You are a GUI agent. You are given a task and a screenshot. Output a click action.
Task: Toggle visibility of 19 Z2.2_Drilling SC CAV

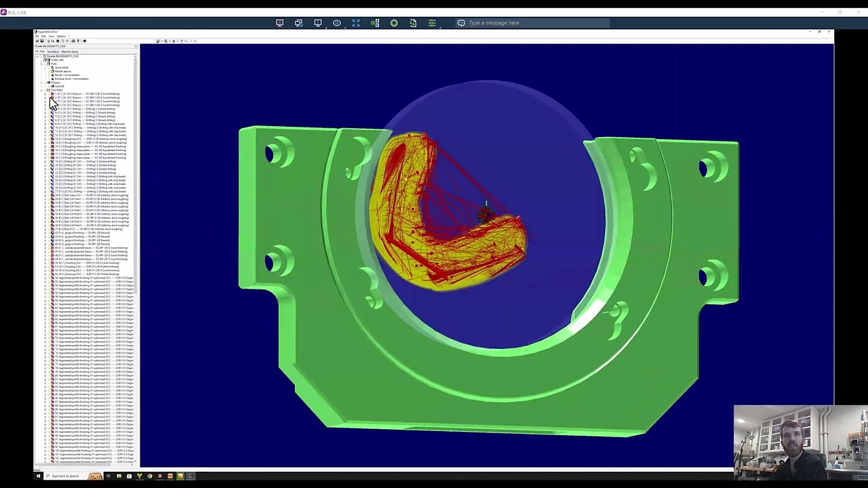point(49,161)
